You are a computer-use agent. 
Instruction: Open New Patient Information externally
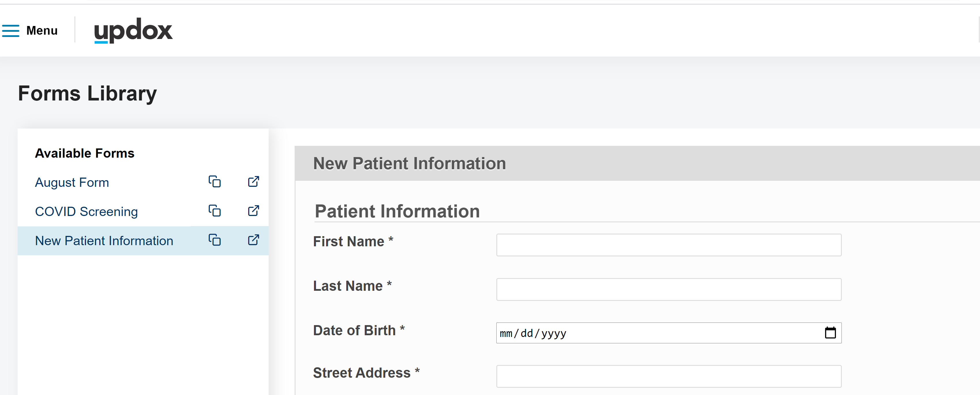pyautogui.click(x=253, y=240)
